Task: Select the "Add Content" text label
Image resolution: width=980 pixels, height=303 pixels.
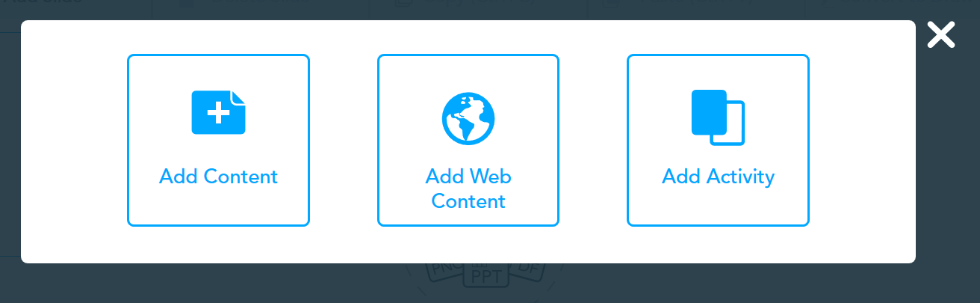Action: pos(219,177)
